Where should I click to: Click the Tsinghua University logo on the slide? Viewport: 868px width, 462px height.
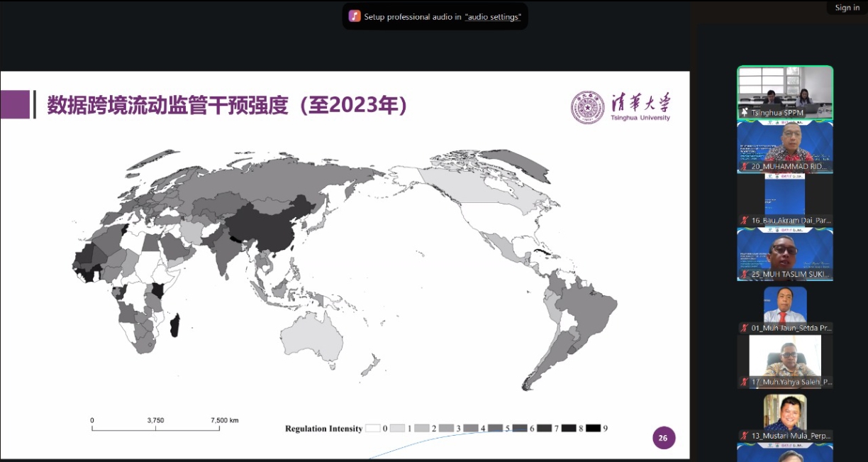coord(621,107)
